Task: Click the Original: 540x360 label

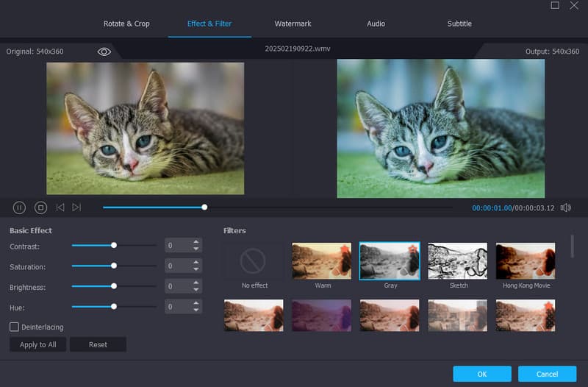Action: [x=35, y=52]
